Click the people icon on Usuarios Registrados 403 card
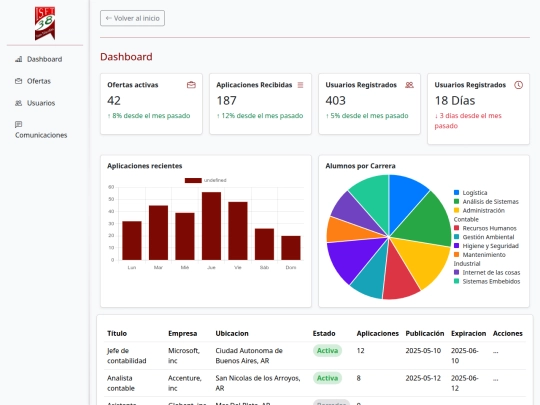This screenshot has height=405, width=540. point(409,85)
